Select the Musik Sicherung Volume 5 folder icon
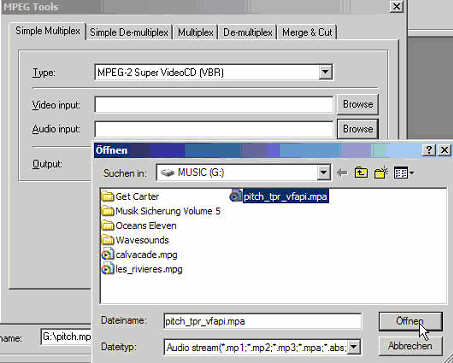 click(108, 211)
